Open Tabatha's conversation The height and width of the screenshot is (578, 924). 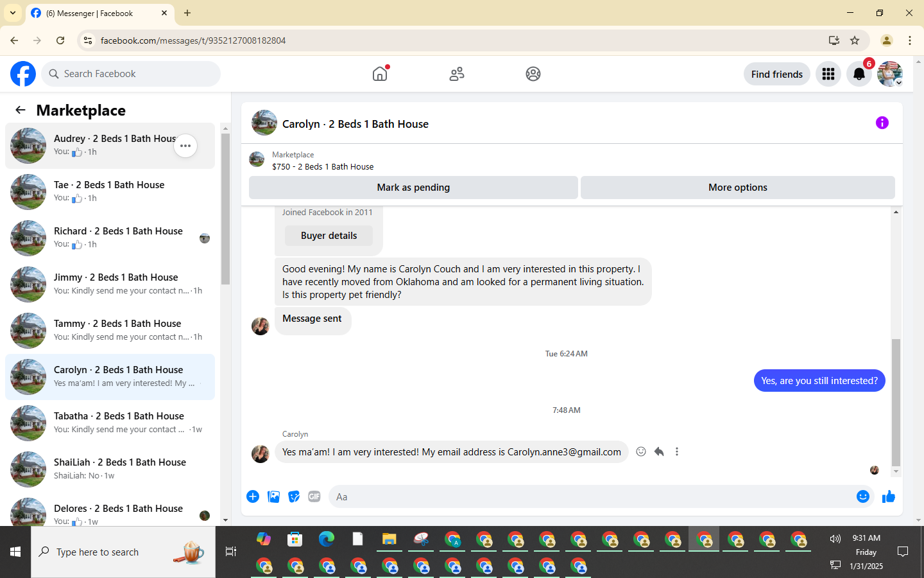110,423
